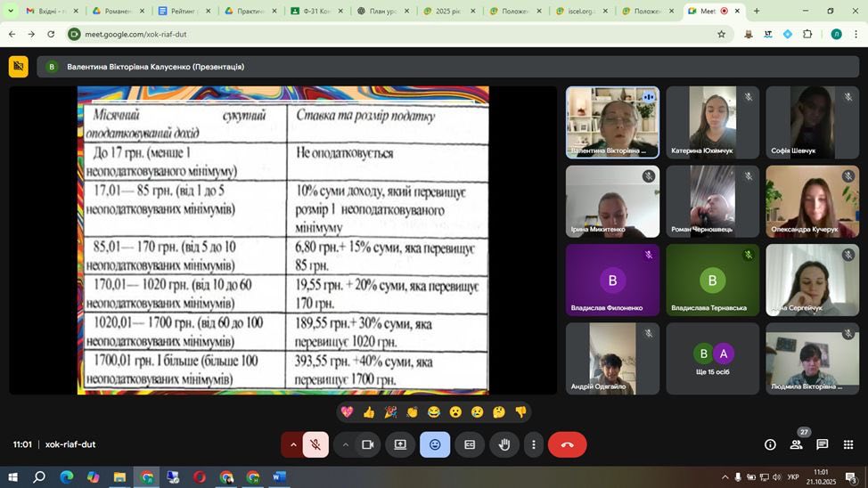The height and width of the screenshot is (488, 868).
Task: Send the party popper reaction
Action: (x=390, y=411)
